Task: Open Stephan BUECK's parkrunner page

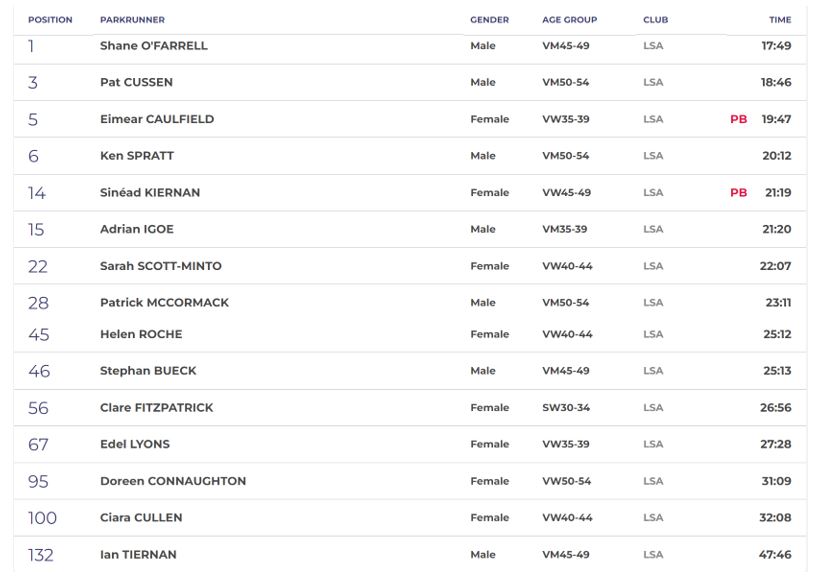Action: coord(148,371)
